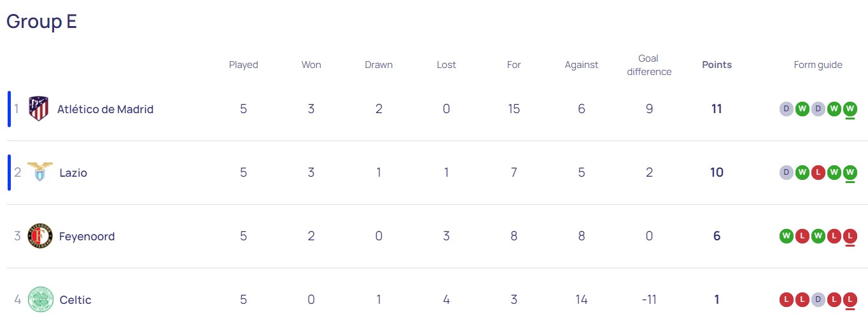Open the Celtic team name link
This screenshot has width=868, height=328.
tap(75, 299)
